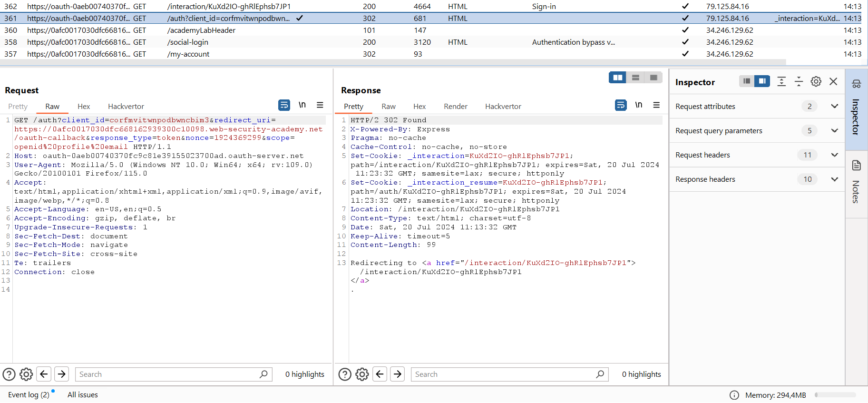Image resolution: width=868 pixels, height=403 pixels.
Task: Select history row 358 /social-login
Action: [431, 42]
